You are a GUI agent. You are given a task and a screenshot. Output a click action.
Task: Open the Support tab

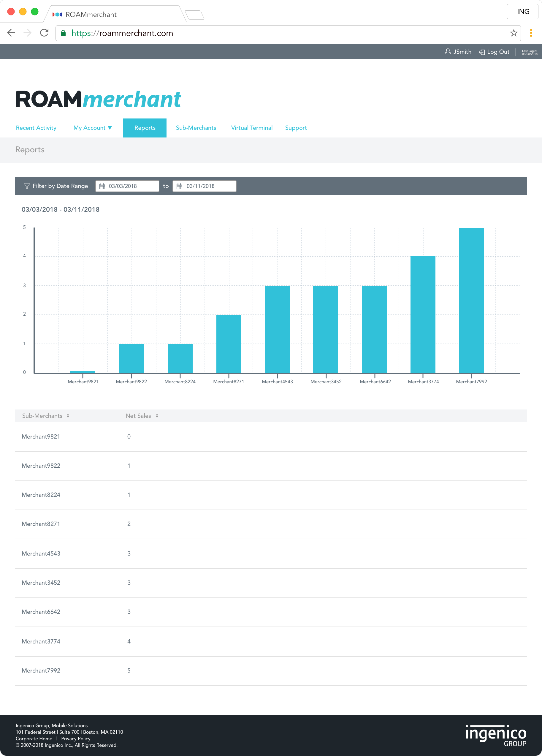click(296, 128)
